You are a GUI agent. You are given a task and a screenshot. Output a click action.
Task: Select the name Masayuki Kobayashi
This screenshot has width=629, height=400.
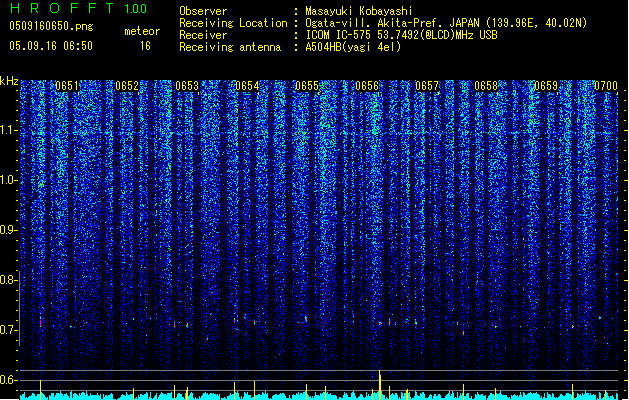(x=359, y=11)
